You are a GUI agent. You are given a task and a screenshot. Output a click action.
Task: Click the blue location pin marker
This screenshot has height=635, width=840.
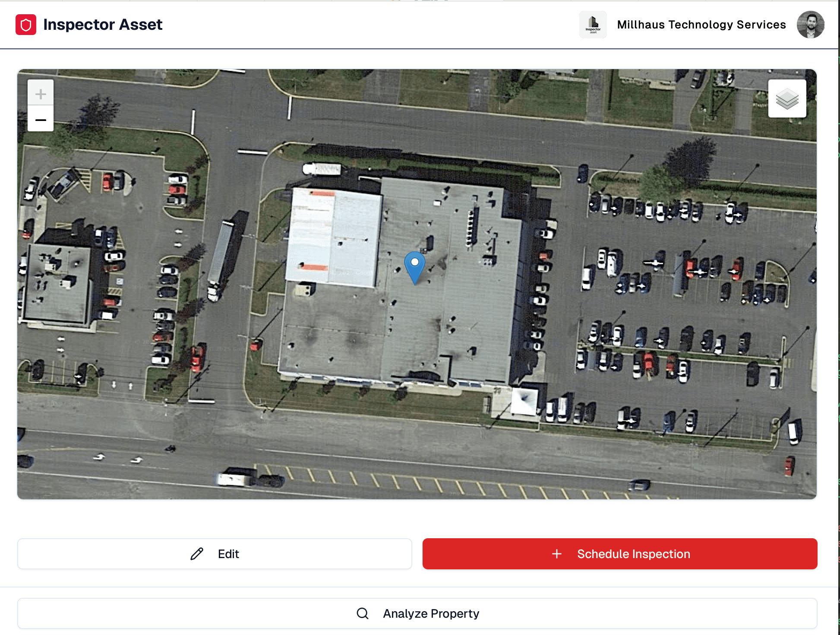pyautogui.click(x=414, y=268)
